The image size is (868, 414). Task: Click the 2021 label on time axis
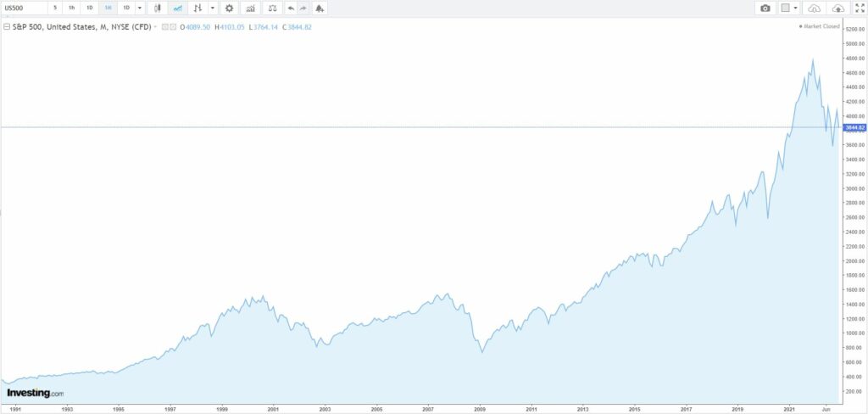coord(789,409)
